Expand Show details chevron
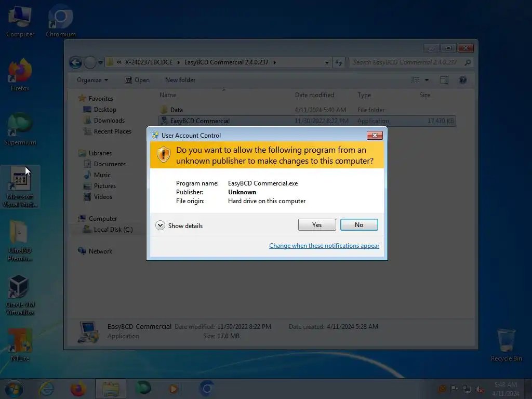 (160, 225)
